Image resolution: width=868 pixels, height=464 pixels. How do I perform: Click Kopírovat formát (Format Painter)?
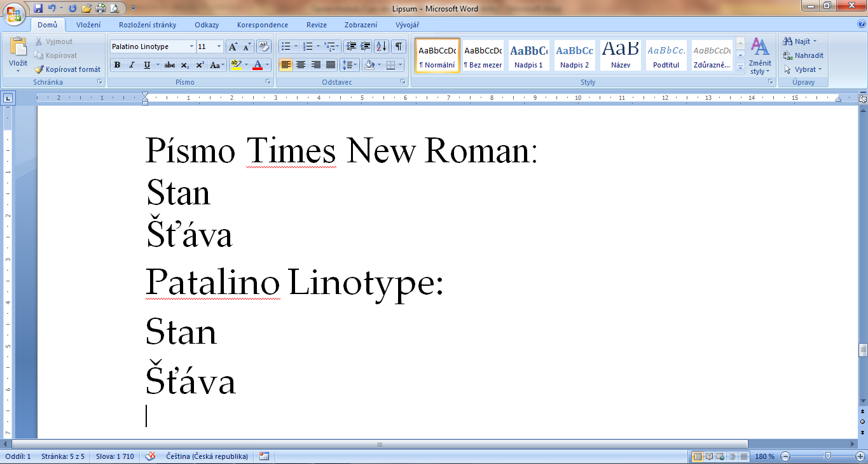[x=67, y=69]
